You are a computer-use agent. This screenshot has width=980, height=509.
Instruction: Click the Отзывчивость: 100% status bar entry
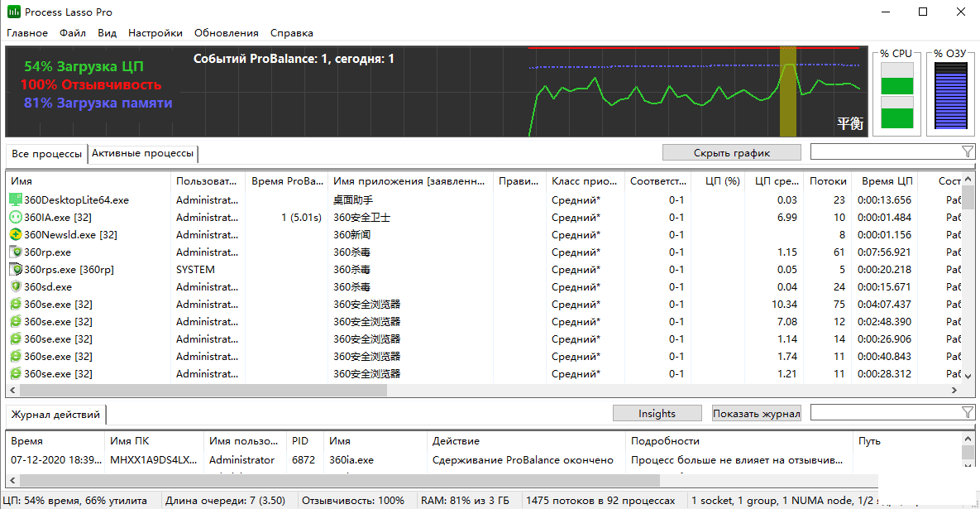pos(353,500)
